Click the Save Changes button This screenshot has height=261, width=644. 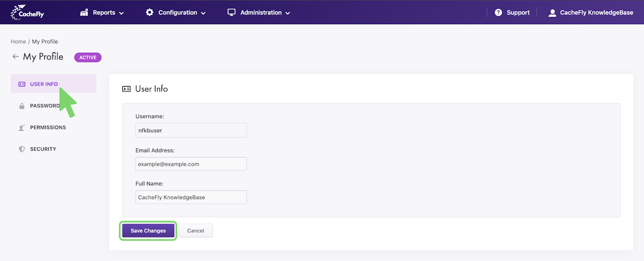click(148, 231)
